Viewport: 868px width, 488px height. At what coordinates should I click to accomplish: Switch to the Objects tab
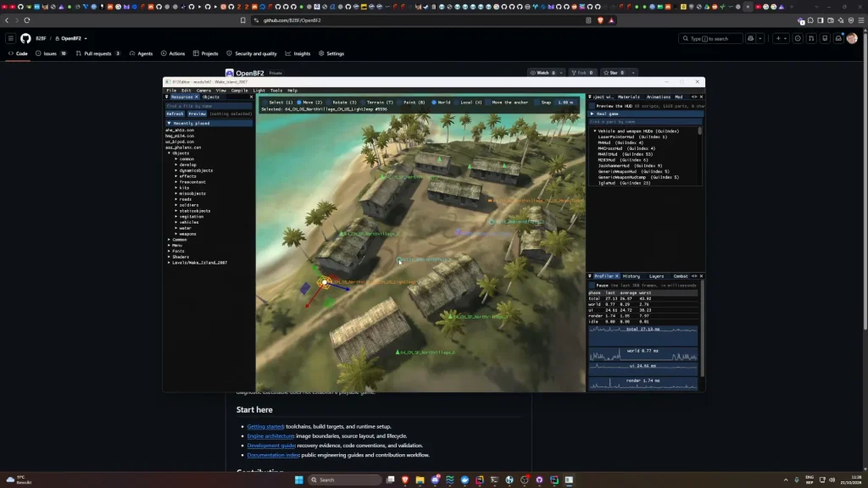(x=211, y=97)
